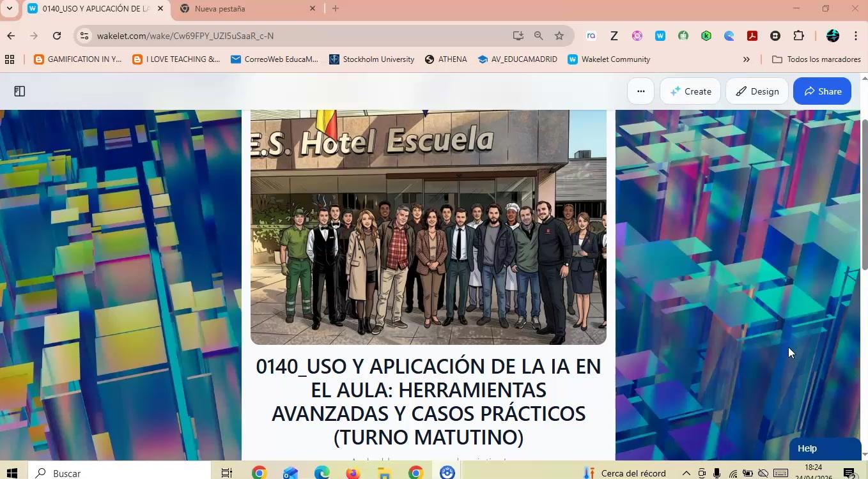The image size is (868, 479).
Task: Open the Extensions puzzle-piece menu
Action: click(799, 36)
